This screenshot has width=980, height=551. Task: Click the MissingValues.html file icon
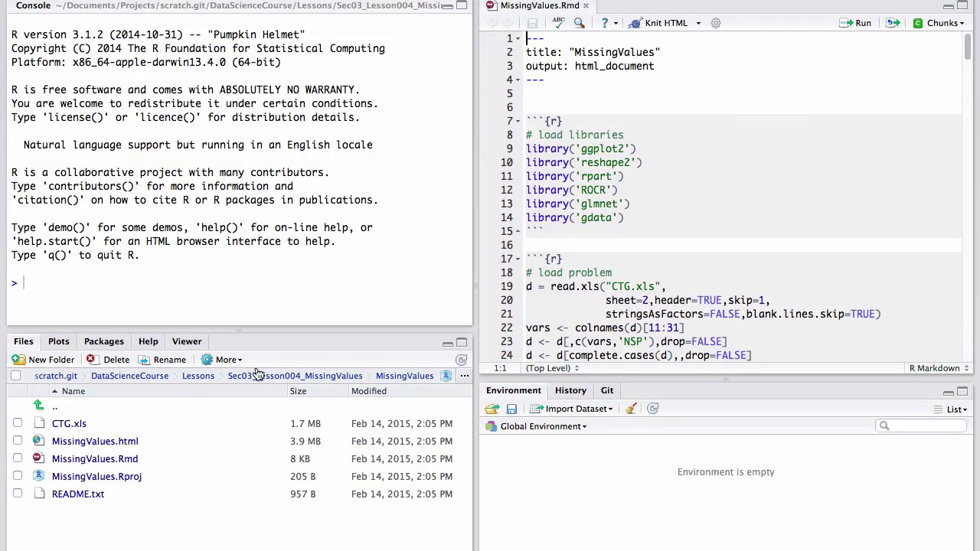tap(38, 441)
